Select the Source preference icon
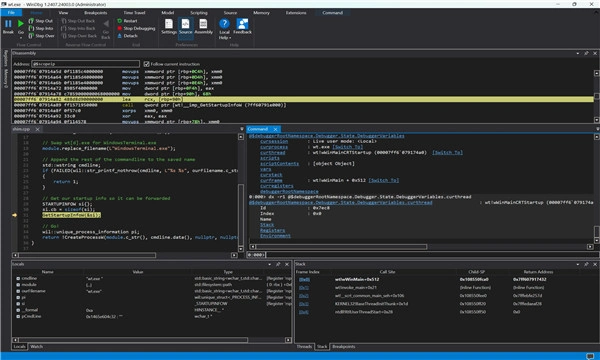Image resolution: width=600 pixels, height=360 pixels. click(x=185, y=24)
